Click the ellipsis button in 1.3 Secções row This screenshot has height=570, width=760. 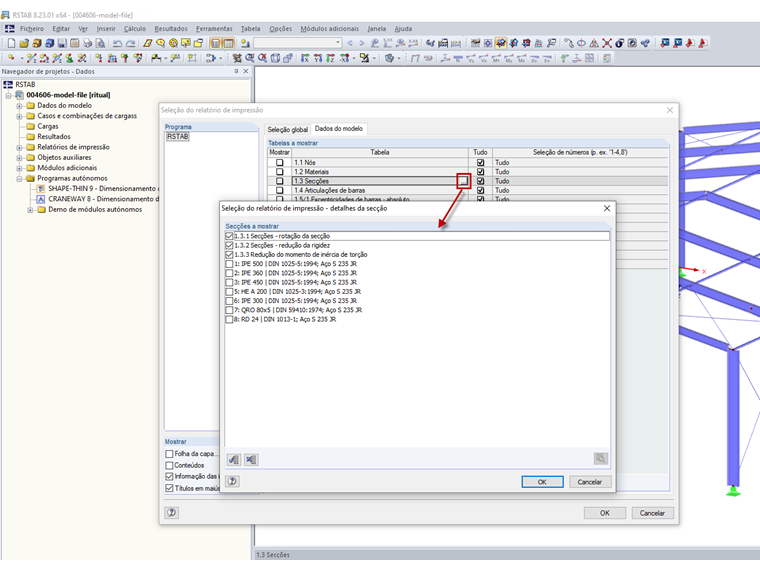point(463,181)
